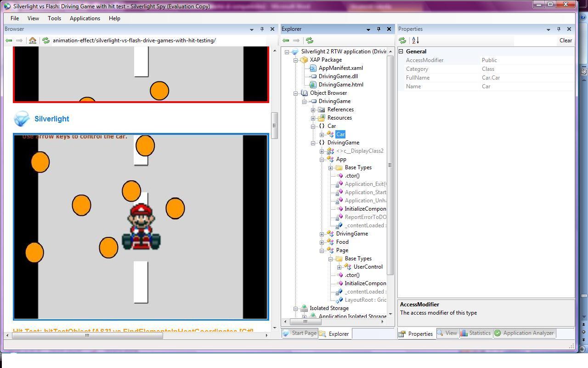This screenshot has width=588, height=368.
Task: Switch to the Properties tab
Action: [416, 334]
